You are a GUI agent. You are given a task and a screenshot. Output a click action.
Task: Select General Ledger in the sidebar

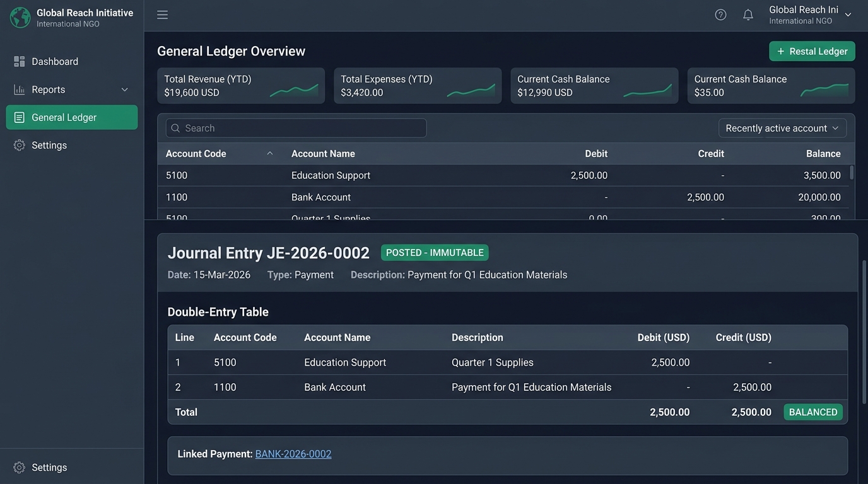(x=72, y=117)
